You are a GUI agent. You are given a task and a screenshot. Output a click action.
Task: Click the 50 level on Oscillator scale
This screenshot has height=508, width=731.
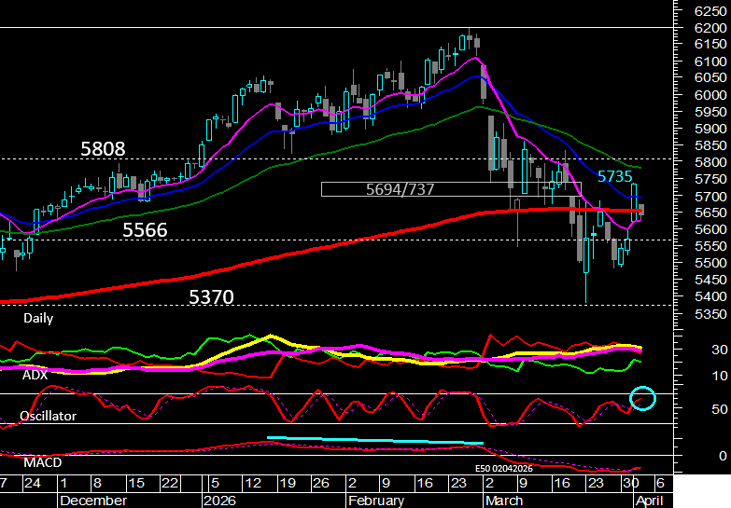[690, 410]
